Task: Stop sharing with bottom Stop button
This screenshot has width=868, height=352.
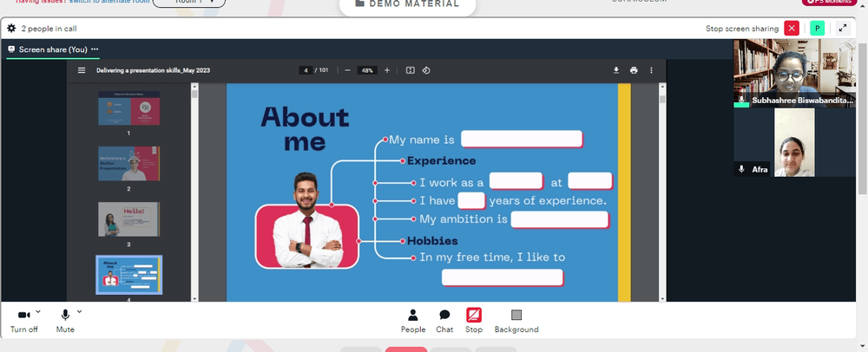Action: click(x=474, y=321)
